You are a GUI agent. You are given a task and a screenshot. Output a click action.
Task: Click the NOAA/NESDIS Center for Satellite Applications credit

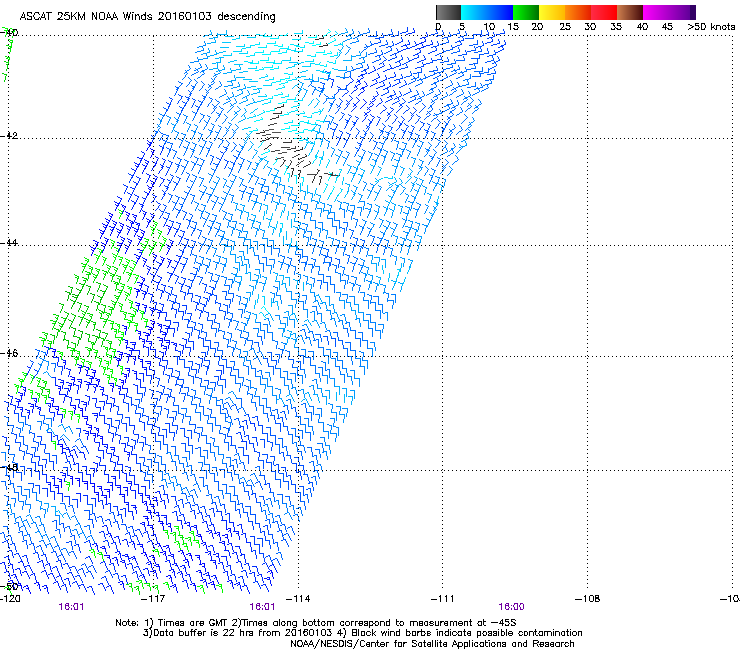click(x=432, y=644)
